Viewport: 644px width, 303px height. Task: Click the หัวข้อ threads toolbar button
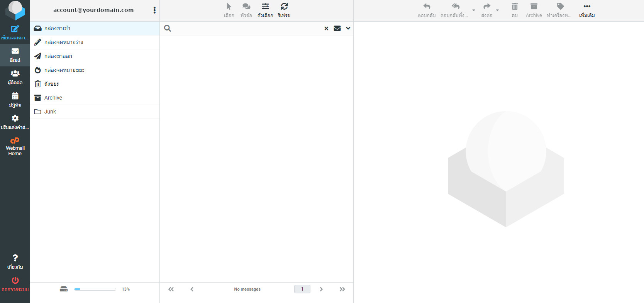coord(246,10)
